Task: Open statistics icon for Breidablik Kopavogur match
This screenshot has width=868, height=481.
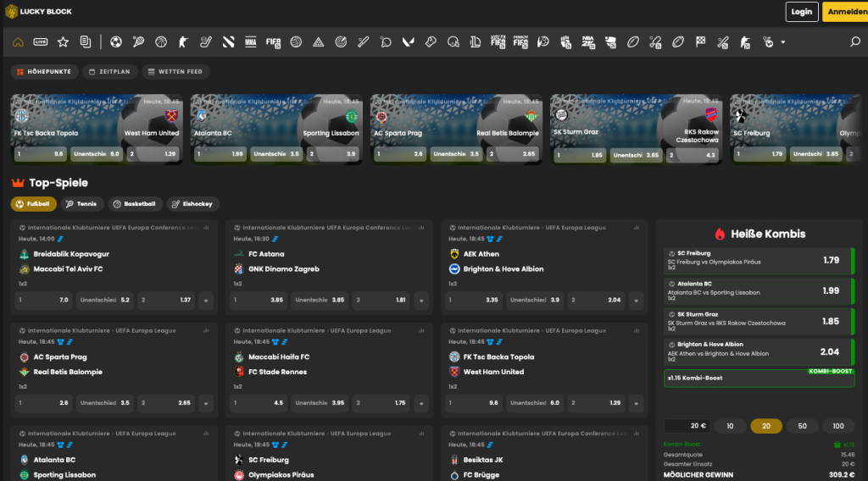Action: pos(207,228)
